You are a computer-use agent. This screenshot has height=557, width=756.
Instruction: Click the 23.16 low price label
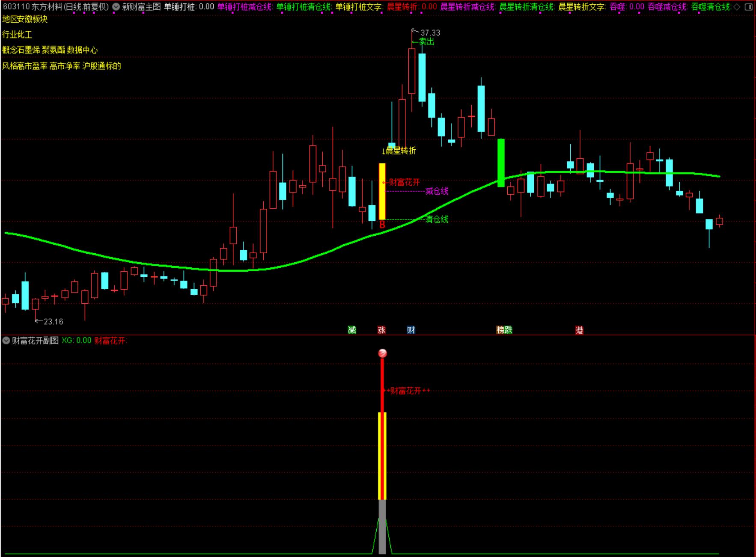[54, 322]
